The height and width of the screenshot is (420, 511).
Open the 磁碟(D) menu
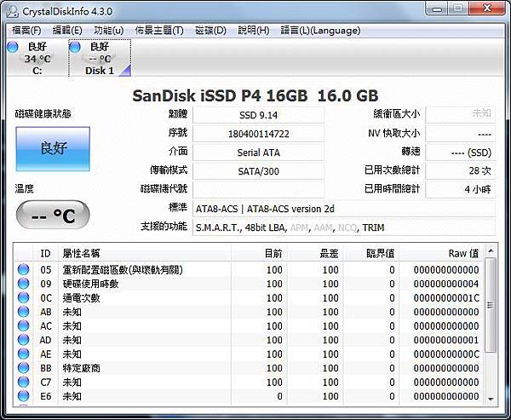[x=210, y=31]
